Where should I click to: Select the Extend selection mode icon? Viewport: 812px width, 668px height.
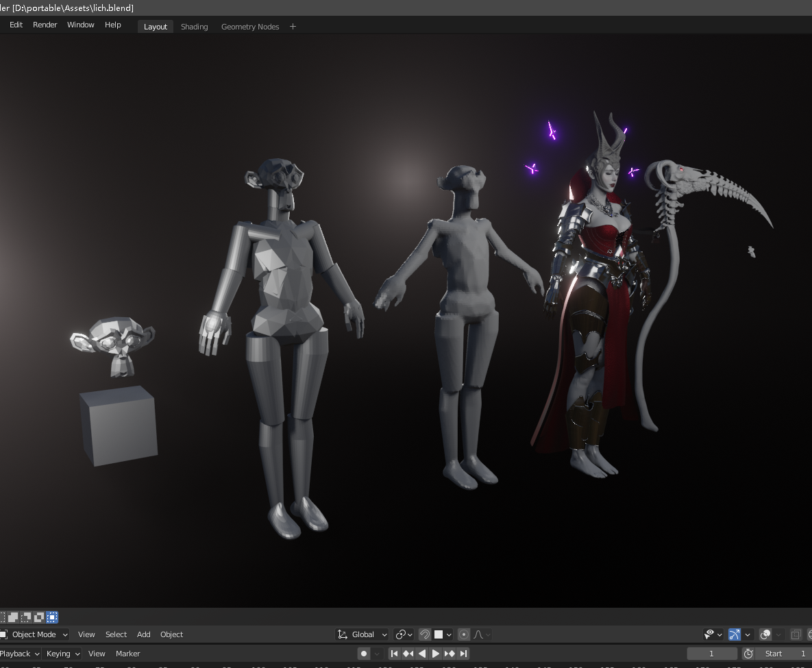coord(13,617)
